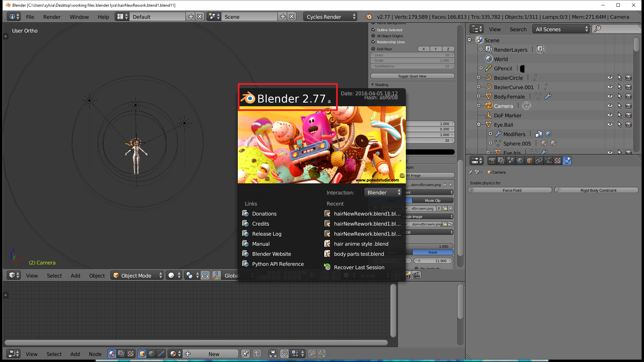
Task: Select the Texture properties tab
Action: pyautogui.click(x=558, y=160)
